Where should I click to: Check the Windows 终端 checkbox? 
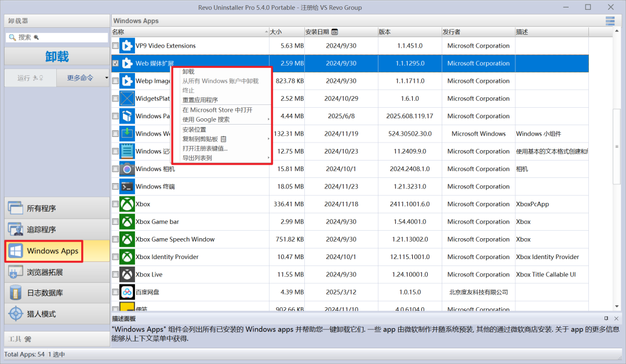coord(115,187)
